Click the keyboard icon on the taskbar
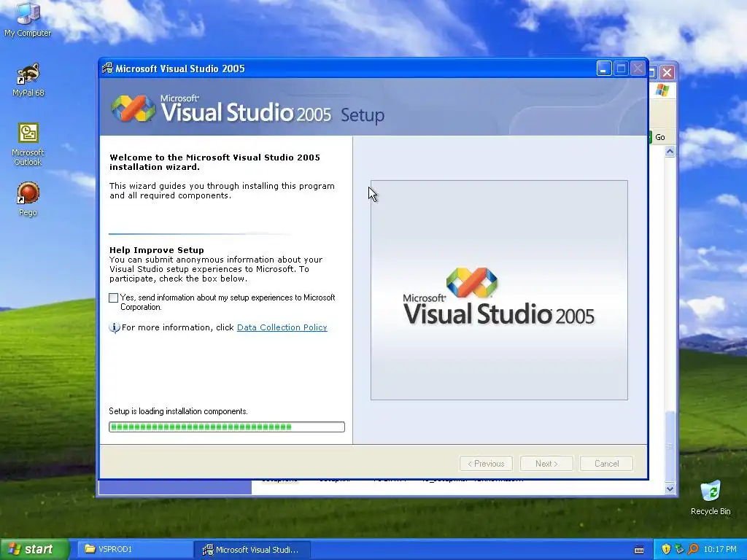 [639, 550]
